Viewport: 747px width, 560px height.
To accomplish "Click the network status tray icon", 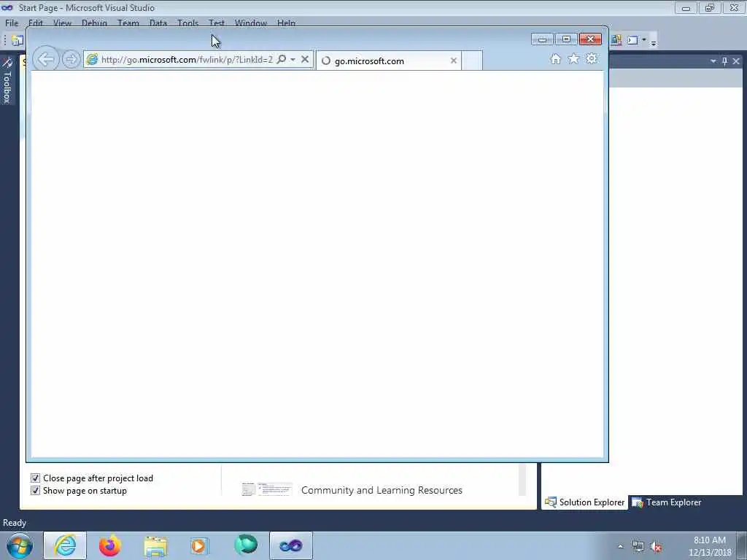I will coord(638,546).
